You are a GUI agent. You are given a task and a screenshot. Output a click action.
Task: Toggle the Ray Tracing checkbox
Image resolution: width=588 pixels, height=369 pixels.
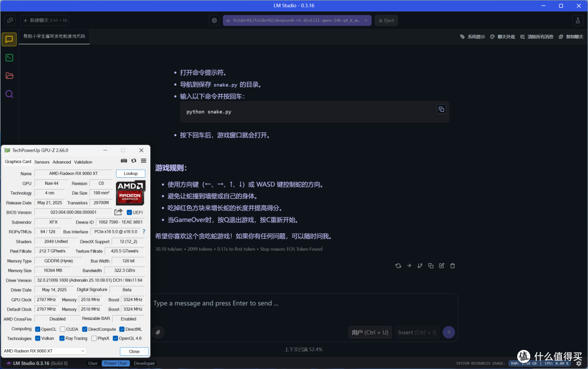(62, 338)
